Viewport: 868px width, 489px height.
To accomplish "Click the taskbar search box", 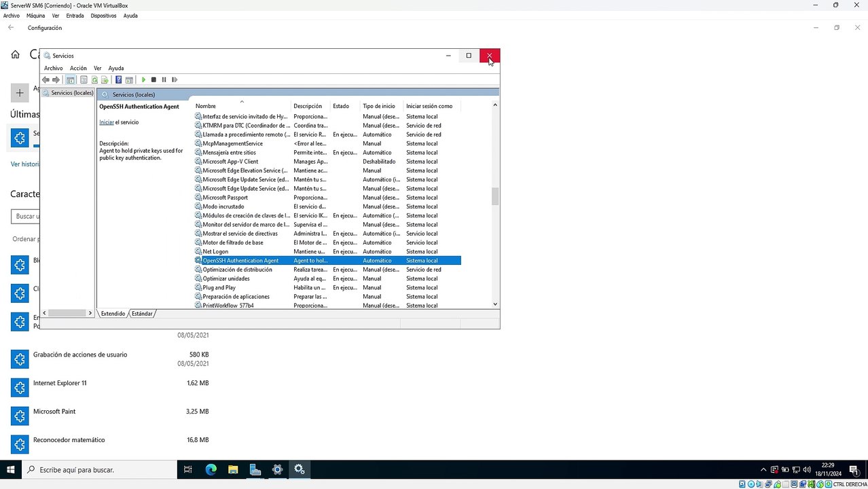I will pyautogui.click(x=99, y=469).
